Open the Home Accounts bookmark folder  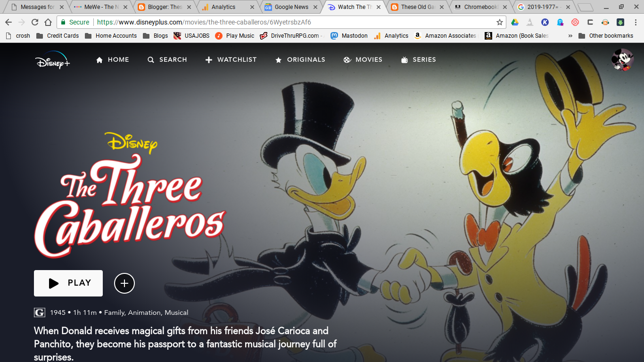tap(111, 36)
